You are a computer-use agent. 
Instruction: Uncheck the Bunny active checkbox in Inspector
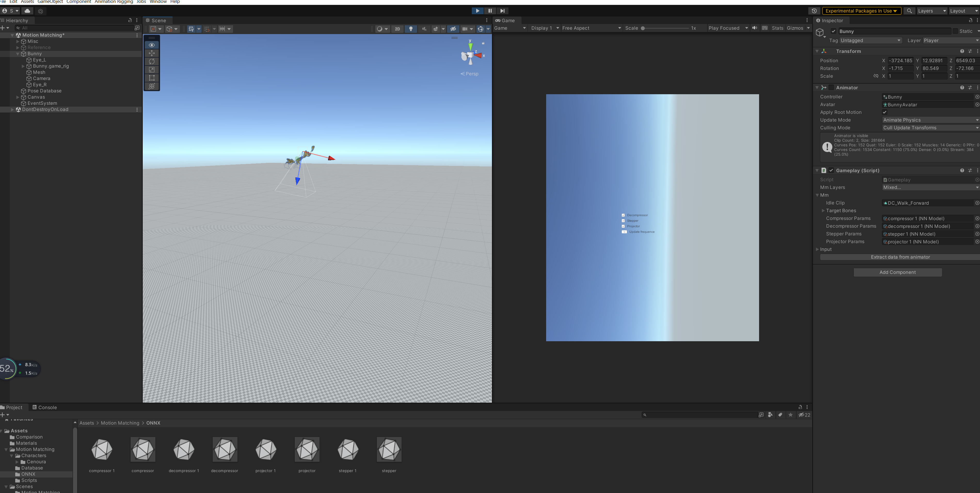pyautogui.click(x=834, y=31)
